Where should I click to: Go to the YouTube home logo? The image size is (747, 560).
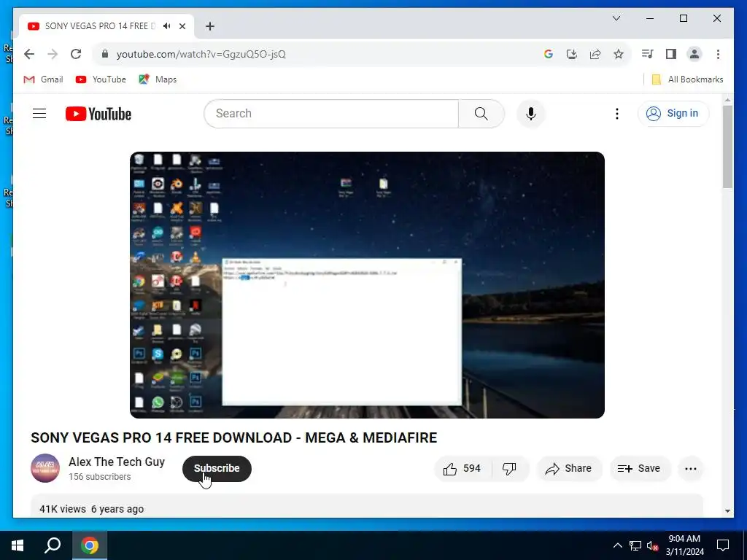click(x=98, y=114)
